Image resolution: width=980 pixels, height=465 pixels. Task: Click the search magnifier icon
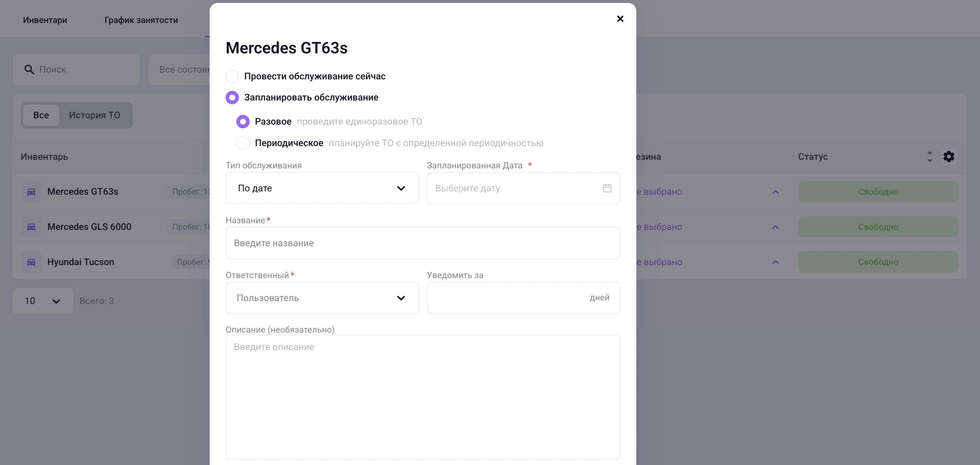(29, 69)
